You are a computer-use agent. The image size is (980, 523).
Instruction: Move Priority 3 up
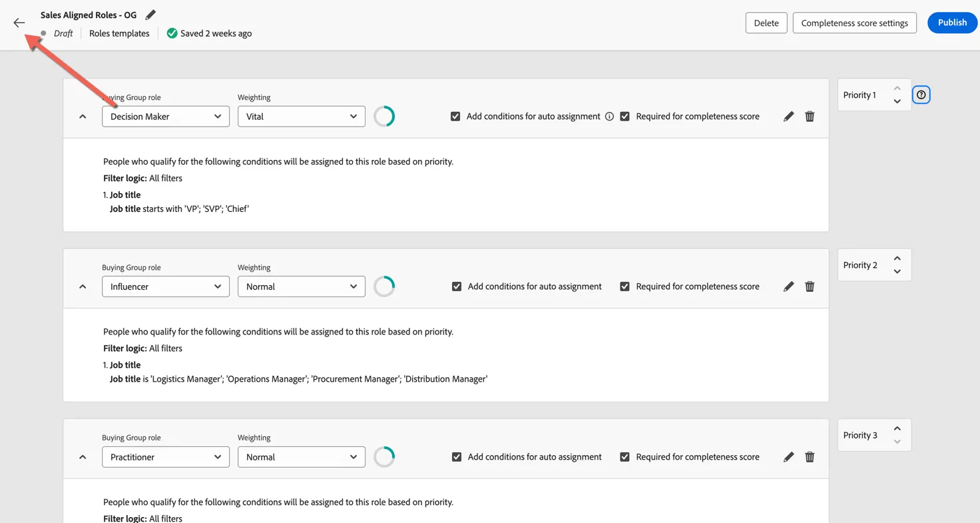[x=897, y=428]
